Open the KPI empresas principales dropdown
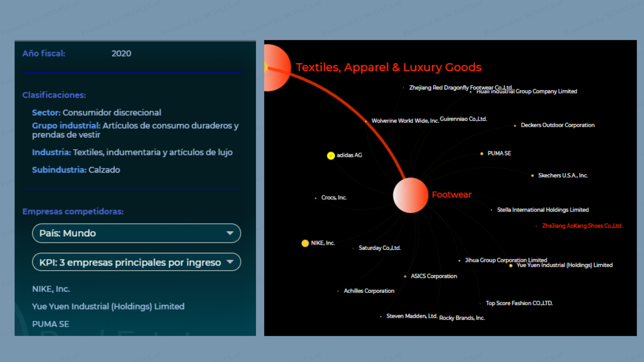 point(136,262)
